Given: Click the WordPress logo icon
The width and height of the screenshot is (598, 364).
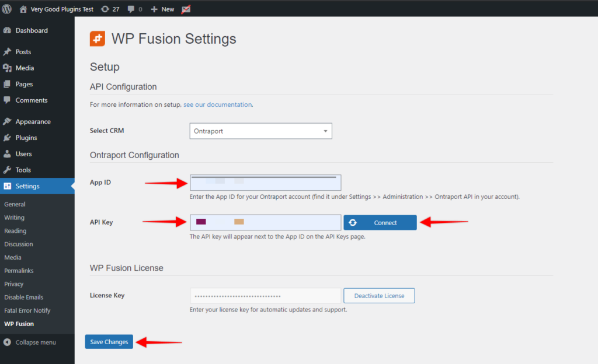Looking at the screenshot, I should pyautogui.click(x=7, y=9).
